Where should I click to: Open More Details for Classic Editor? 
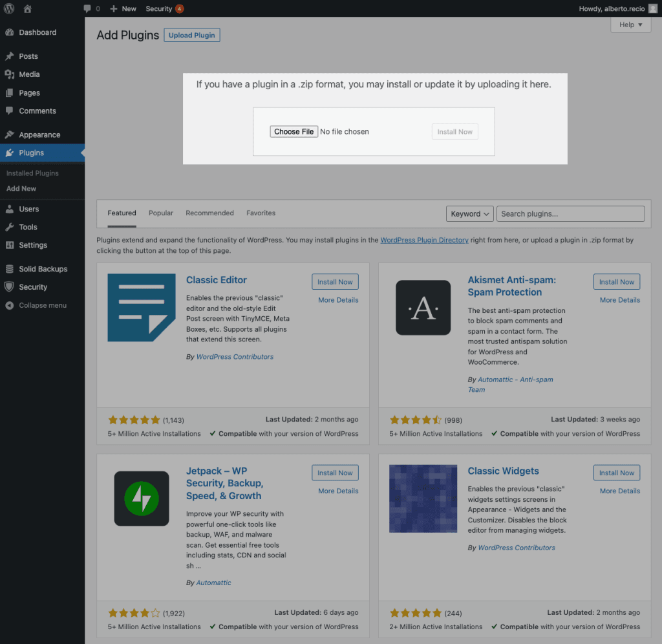click(x=338, y=300)
